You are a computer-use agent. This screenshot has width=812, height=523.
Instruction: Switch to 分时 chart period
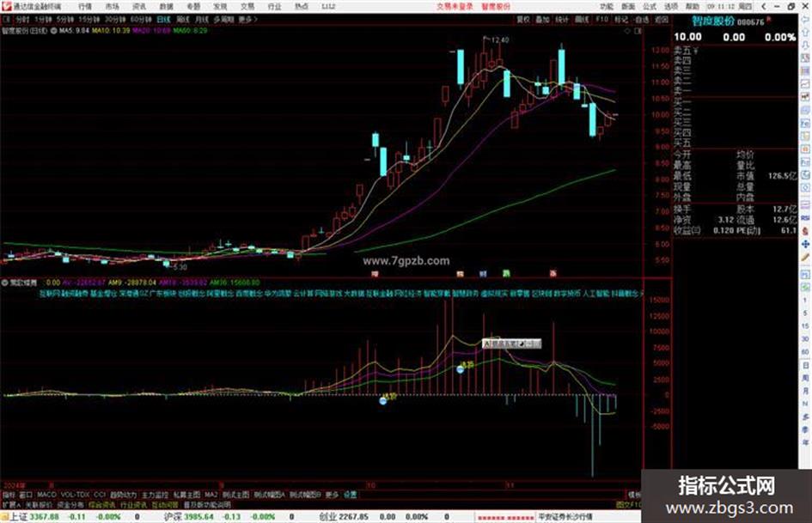22,19
